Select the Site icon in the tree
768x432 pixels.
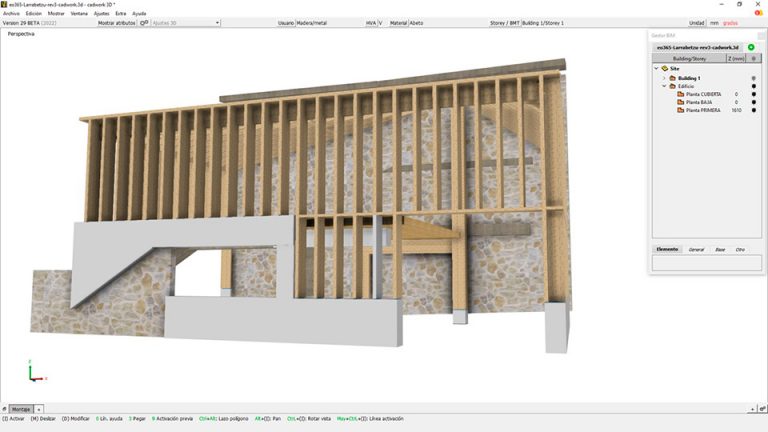(x=665, y=69)
